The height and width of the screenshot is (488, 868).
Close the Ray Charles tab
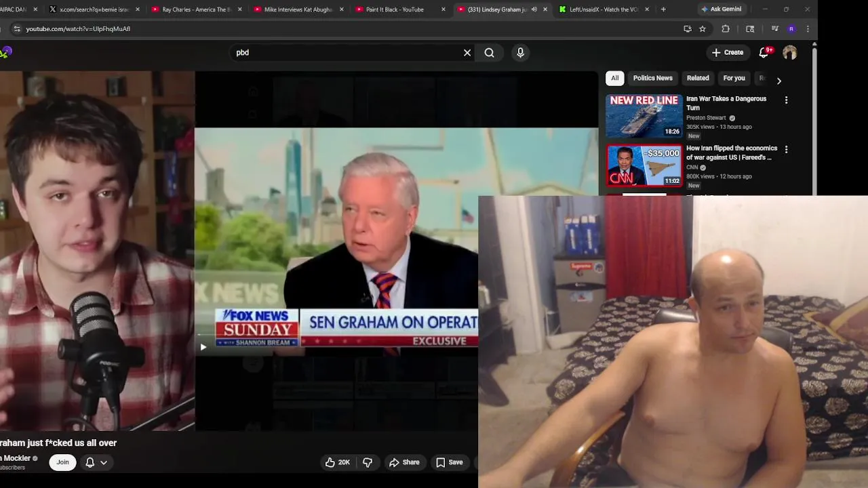tap(240, 9)
